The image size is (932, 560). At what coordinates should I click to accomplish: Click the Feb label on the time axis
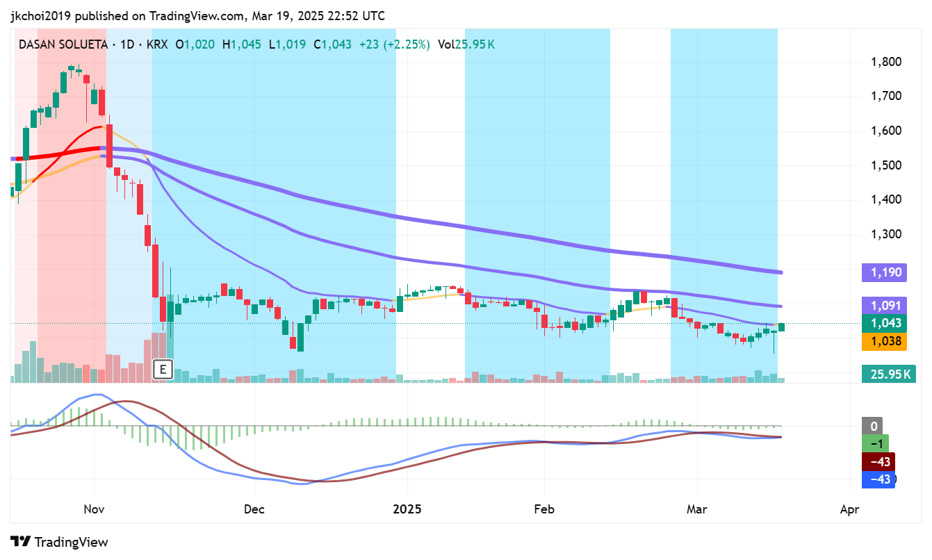coord(544,509)
